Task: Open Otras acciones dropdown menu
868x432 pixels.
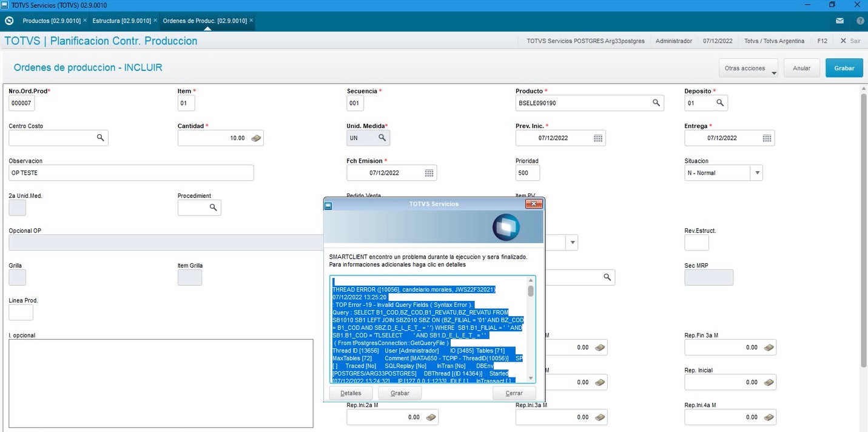Action: click(748, 69)
